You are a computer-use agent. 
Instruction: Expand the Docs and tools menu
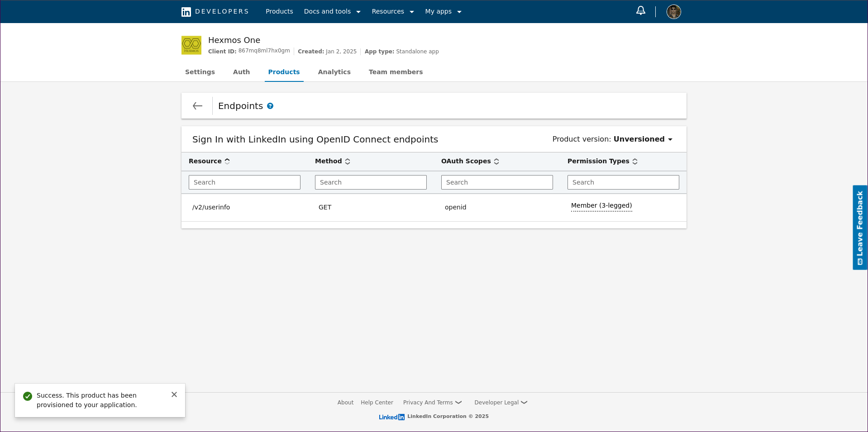332,12
